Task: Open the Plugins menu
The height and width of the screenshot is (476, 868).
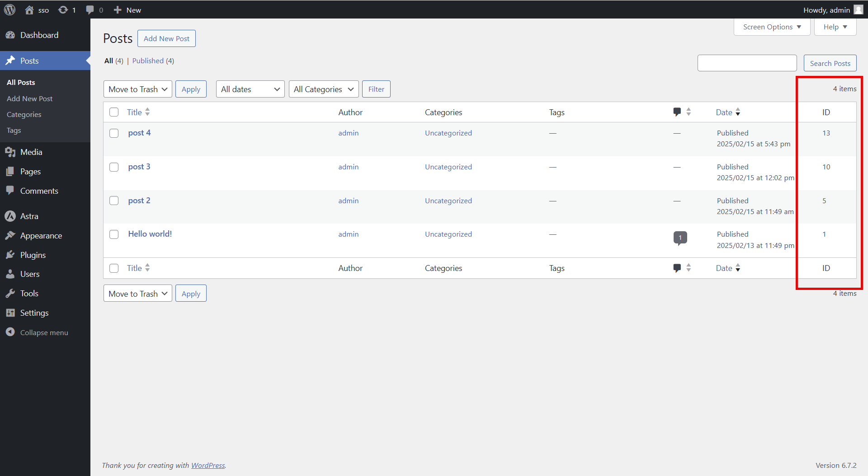Action: pos(33,255)
